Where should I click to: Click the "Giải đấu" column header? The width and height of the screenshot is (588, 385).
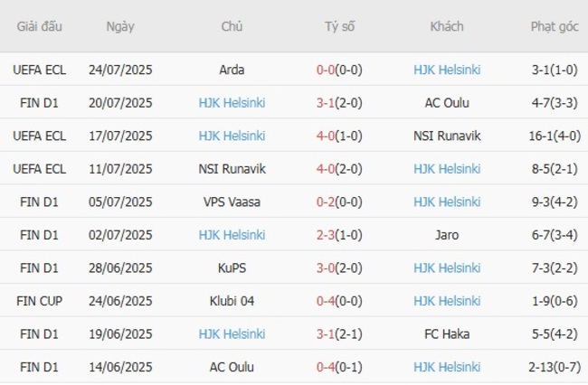point(39,26)
